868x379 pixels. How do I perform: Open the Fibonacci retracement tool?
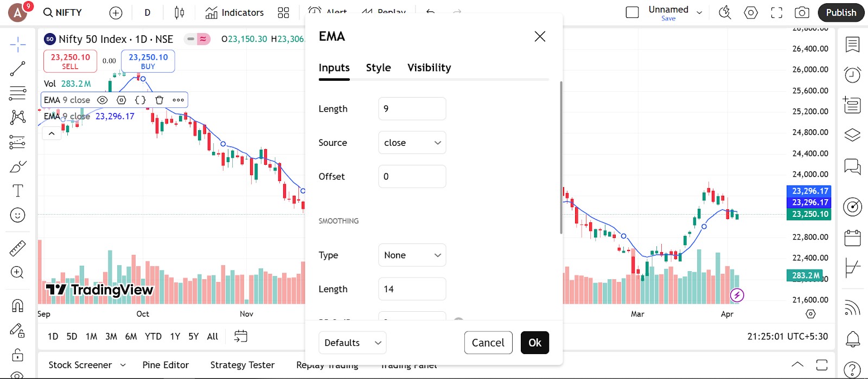coord(17,93)
